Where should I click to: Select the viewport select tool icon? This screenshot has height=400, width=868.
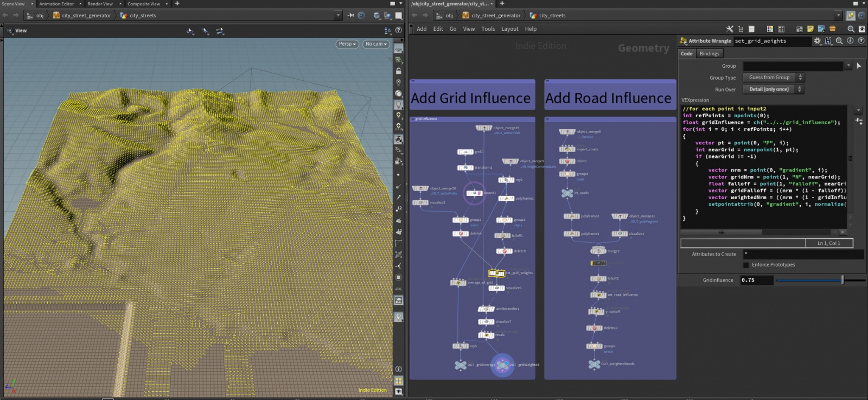coord(190,31)
